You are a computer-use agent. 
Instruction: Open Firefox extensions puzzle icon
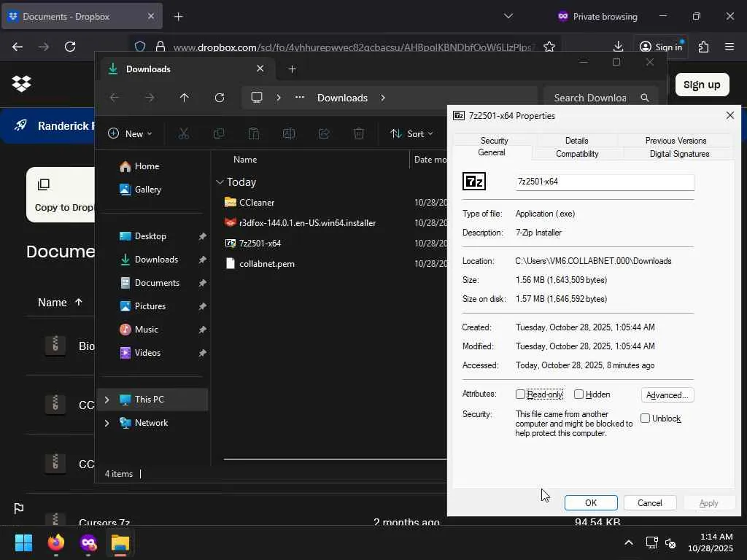coord(704,47)
